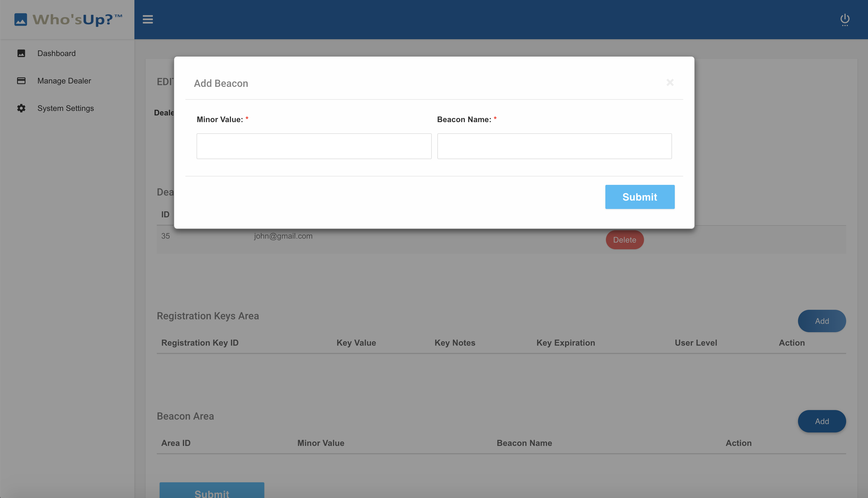Click the Registration Key ID column header
This screenshot has height=498, width=868.
point(200,343)
